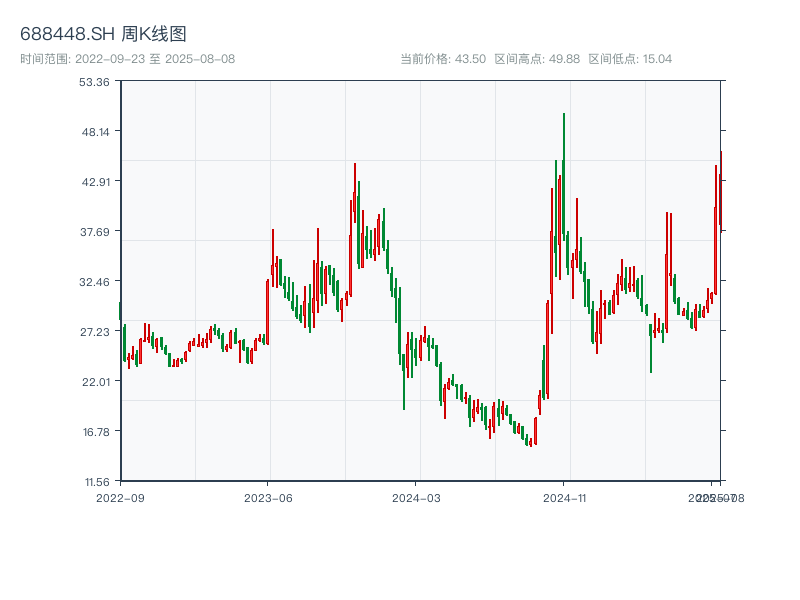
Task: Click y-axis label 27.23
Action: 95,332
